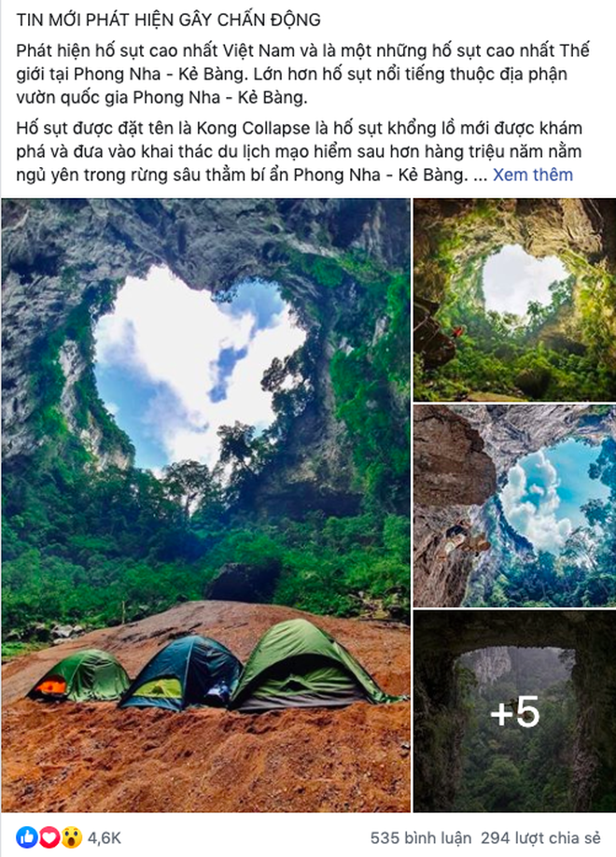View the 294 lượt chia sẻ shares
The height and width of the screenshot is (857, 616).
tap(540, 838)
